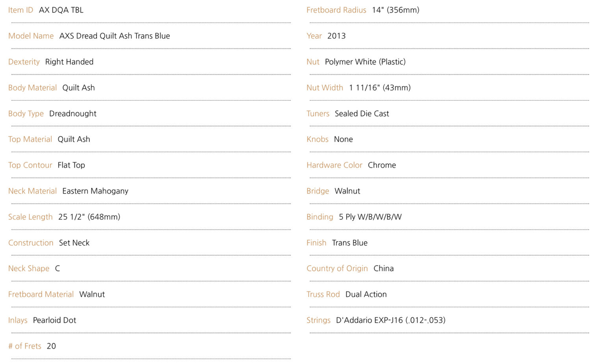
Task: Click the Country of Origin label
Action: pyautogui.click(x=337, y=268)
